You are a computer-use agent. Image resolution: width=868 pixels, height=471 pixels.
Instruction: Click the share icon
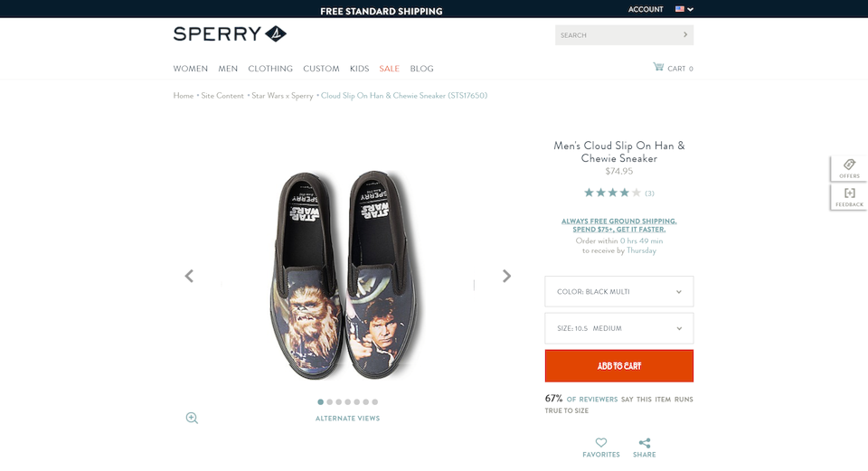[x=645, y=443]
